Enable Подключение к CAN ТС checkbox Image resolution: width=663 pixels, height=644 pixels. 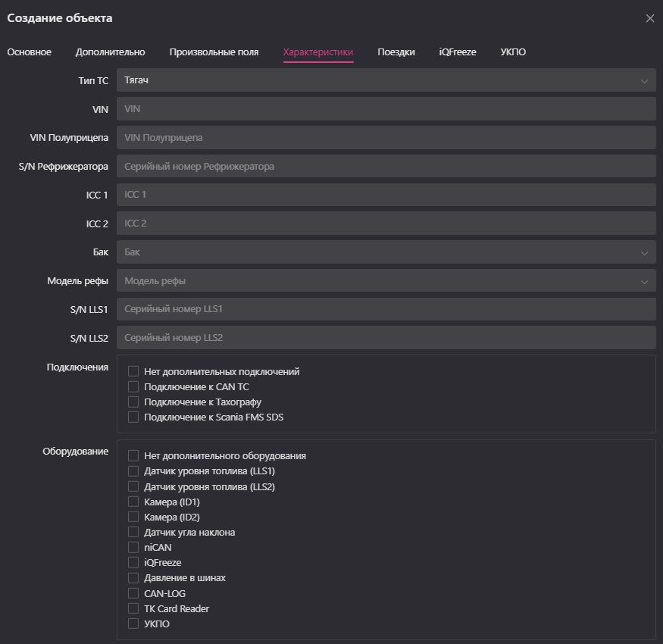point(134,387)
